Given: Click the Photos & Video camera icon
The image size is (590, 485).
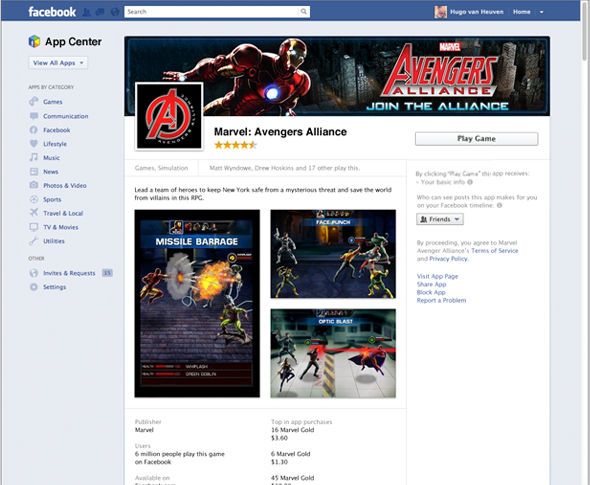Looking at the screenshot, I should pyautogui.click(x=34, y=185).
